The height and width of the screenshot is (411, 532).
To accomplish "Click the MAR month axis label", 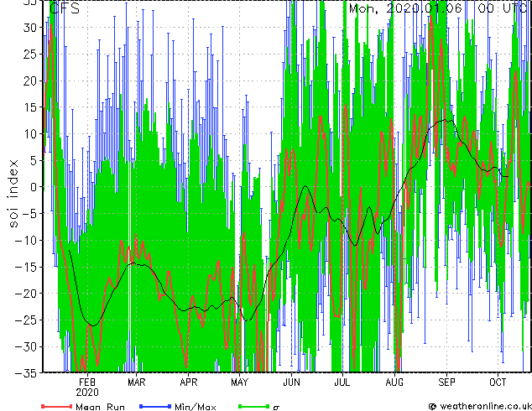I will 137,382.
